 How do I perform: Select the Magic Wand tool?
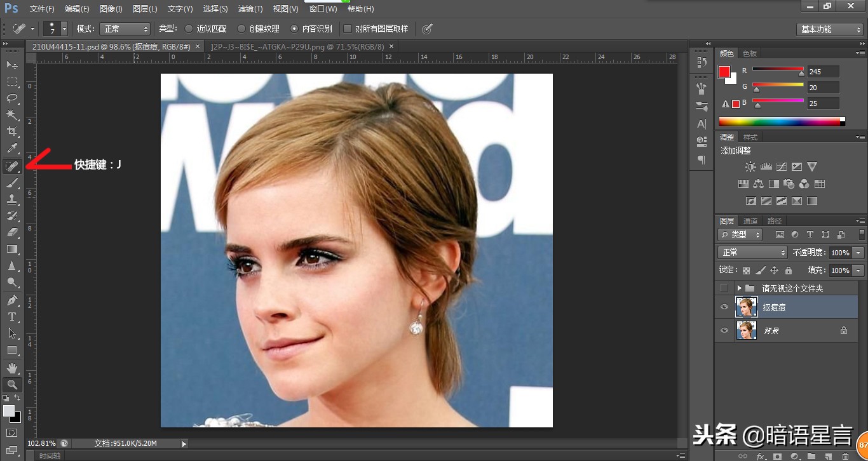tap(12, 115)
